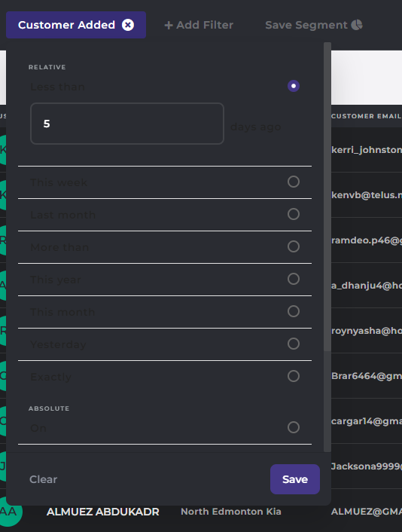
Task: Click the filter panel scrollbar
Action: point(327,197)
